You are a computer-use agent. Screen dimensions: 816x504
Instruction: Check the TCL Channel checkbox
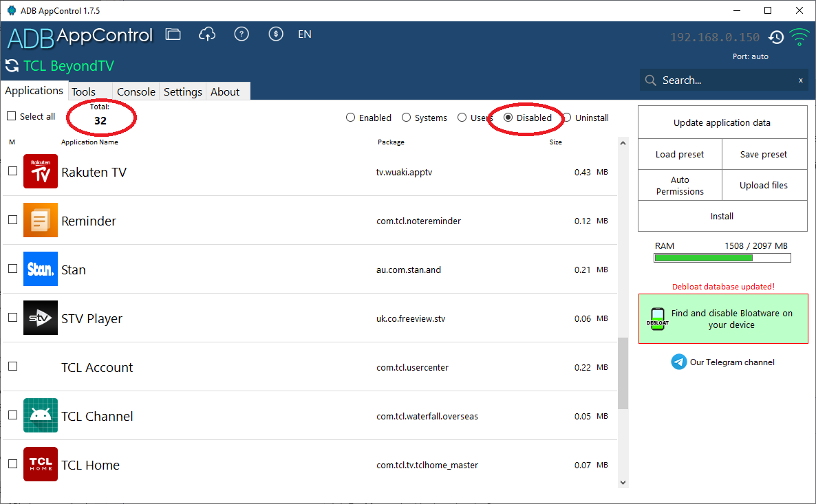pyautogui.click(x=13, y=415)
